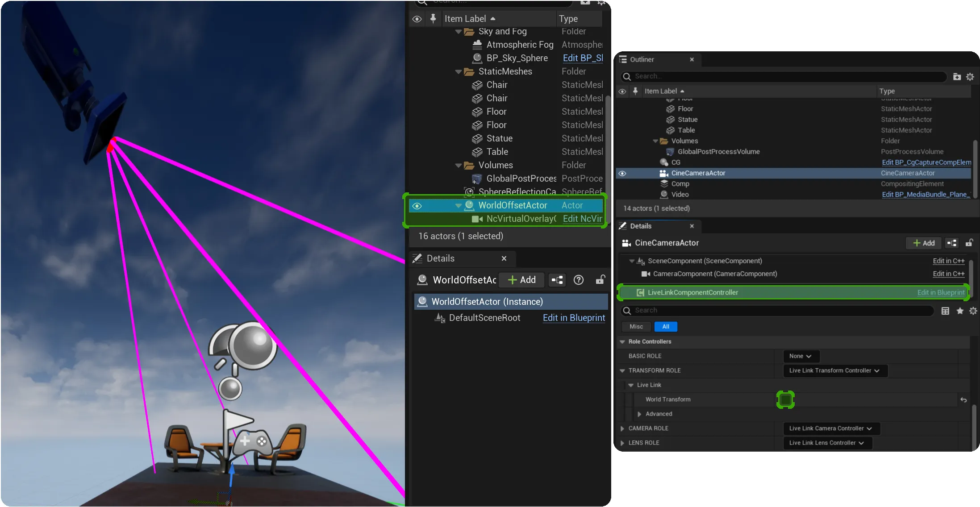Select Comp compositing element icon
The width and height of the screenshot is (980, 507).
(x=664, y=184)
